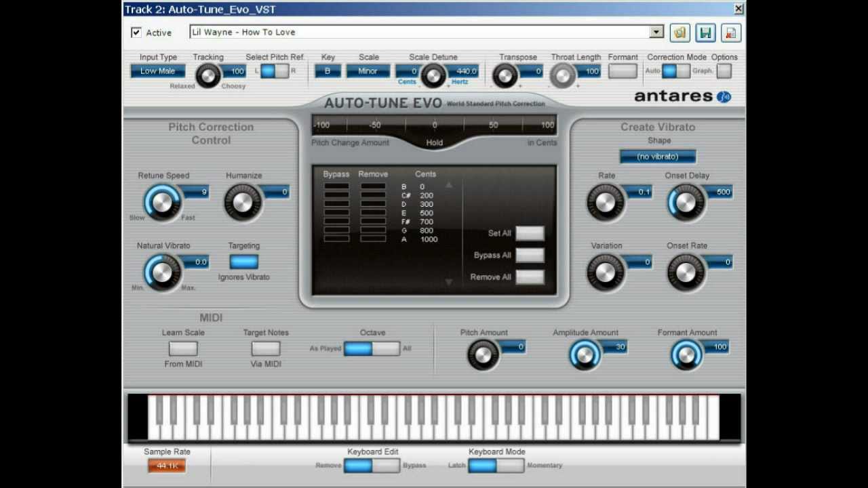Click the Pitch Amount knob
868x488 pixels.
pyautogui.click(x=483, y=354)
